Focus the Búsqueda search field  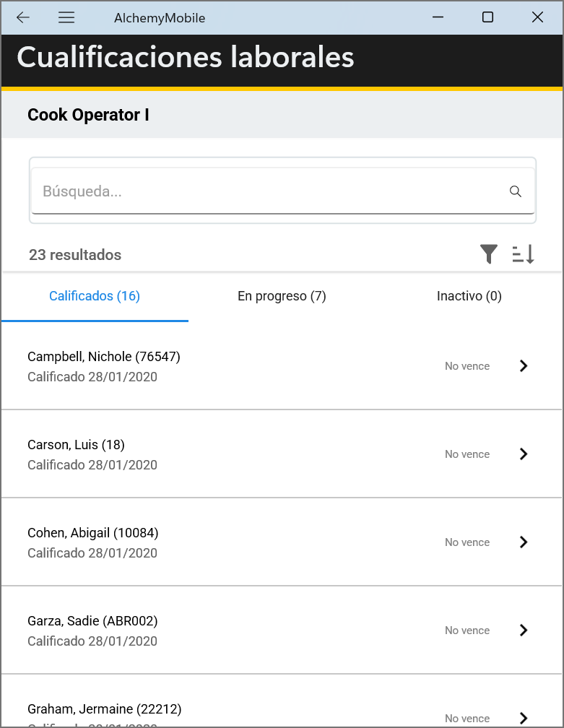click(267, 191)
